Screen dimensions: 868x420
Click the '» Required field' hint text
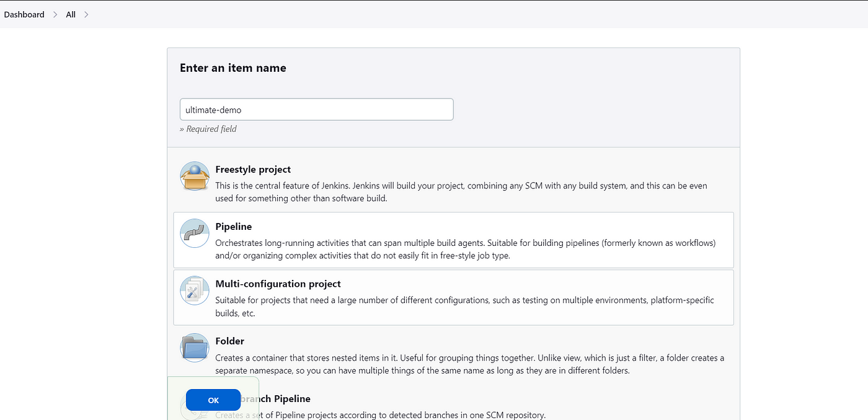[208, 129]
